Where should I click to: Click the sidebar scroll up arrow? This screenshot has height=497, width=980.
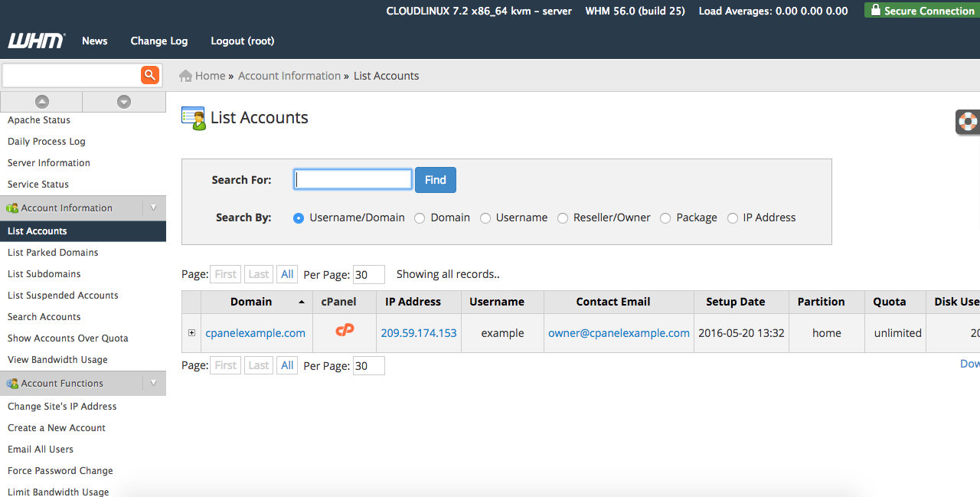pos(42,102)
